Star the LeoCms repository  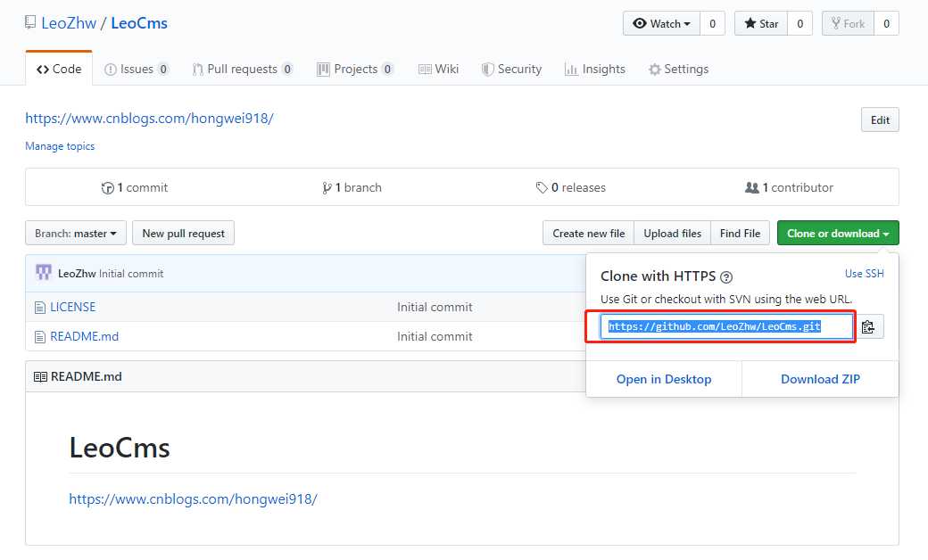761,24
